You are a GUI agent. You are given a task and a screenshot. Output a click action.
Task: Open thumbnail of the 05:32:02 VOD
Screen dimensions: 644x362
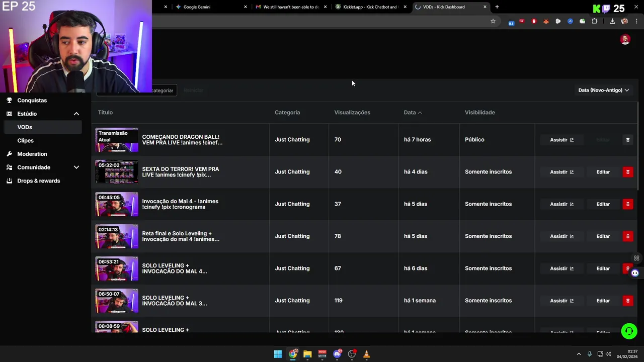117,172
